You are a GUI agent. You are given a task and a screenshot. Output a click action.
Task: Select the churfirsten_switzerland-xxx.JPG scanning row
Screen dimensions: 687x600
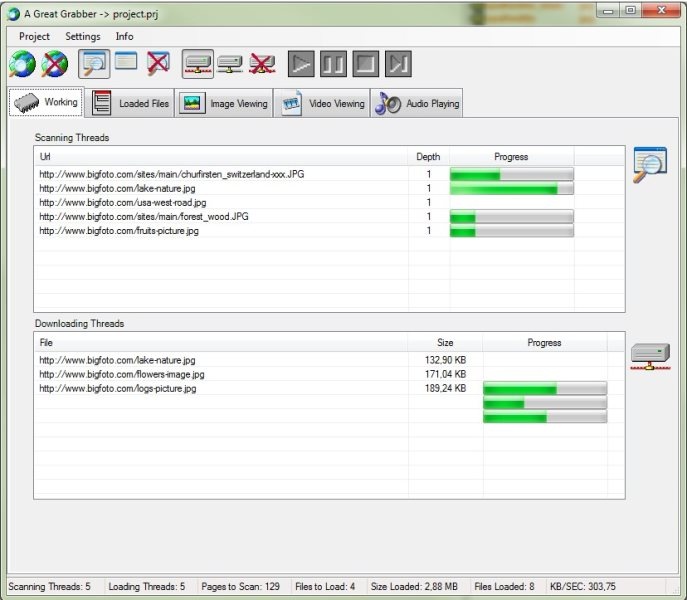(329, 174)
